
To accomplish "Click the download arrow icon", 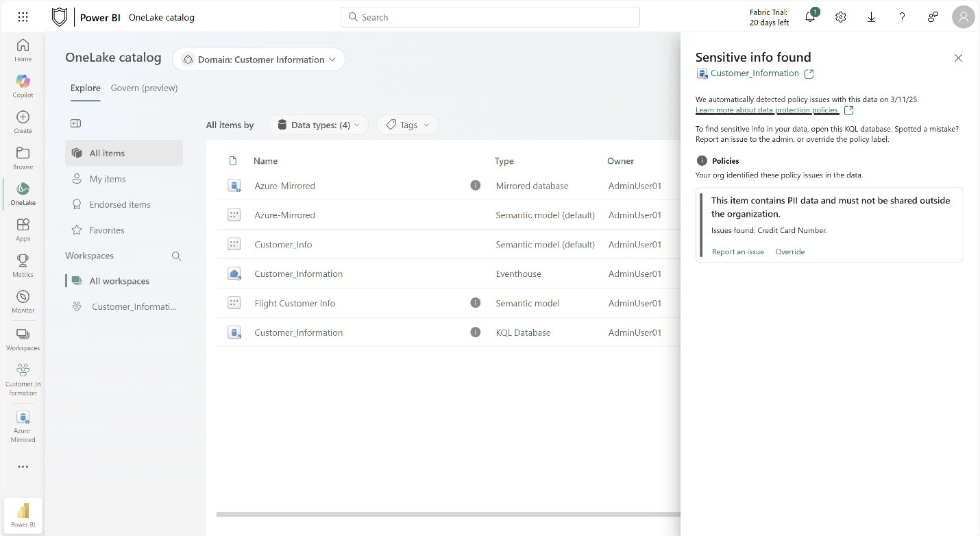I will (x=872, y=17).
